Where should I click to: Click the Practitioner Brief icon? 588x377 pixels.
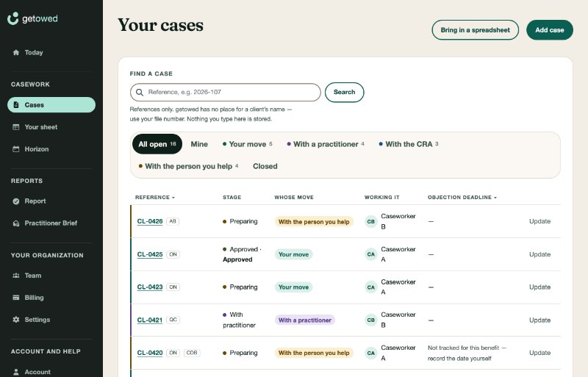15,223
